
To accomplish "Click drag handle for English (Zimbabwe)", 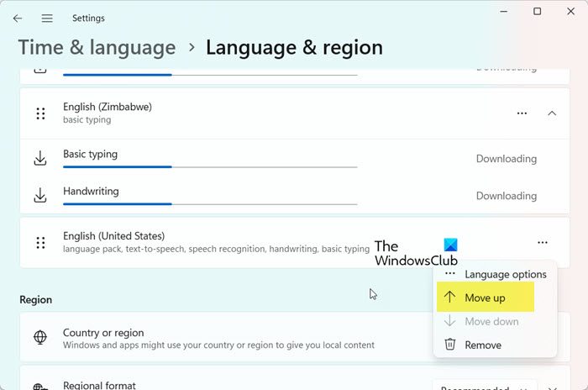I will [x=40, y=113].
